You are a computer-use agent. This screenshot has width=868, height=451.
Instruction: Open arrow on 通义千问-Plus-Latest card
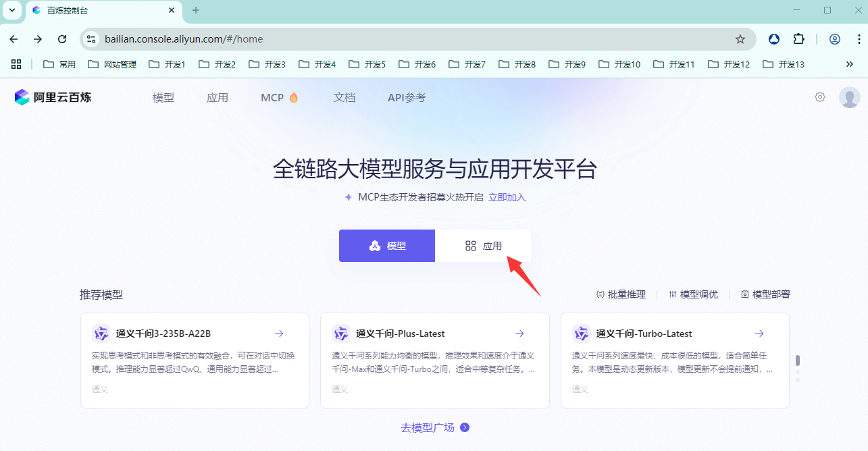(x=519, y=334)
